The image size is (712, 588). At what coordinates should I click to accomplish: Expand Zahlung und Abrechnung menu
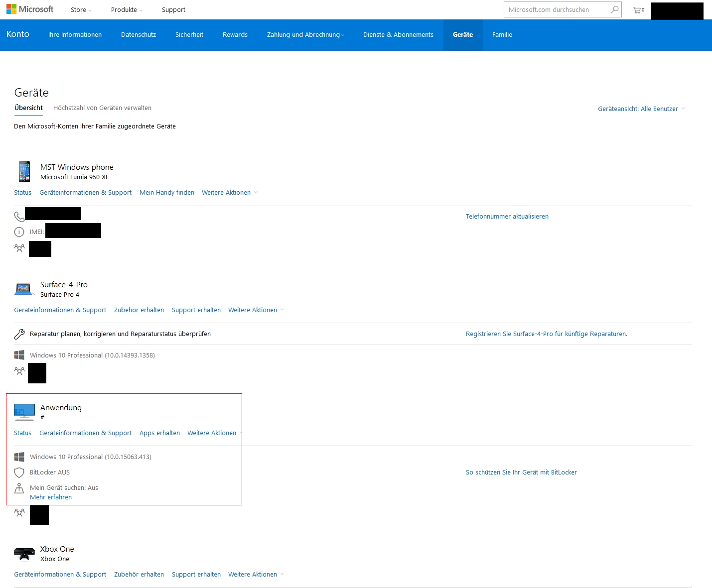[305, 35]
